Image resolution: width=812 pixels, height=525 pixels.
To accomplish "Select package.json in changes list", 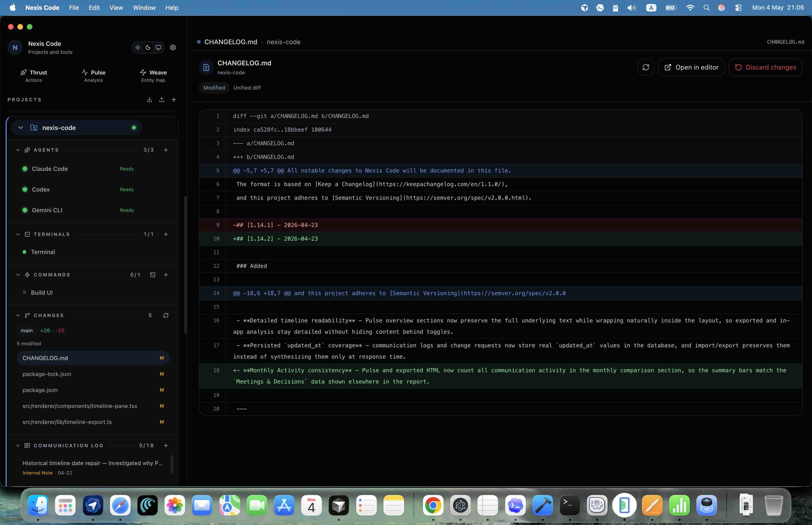I will tap(93, 390).
